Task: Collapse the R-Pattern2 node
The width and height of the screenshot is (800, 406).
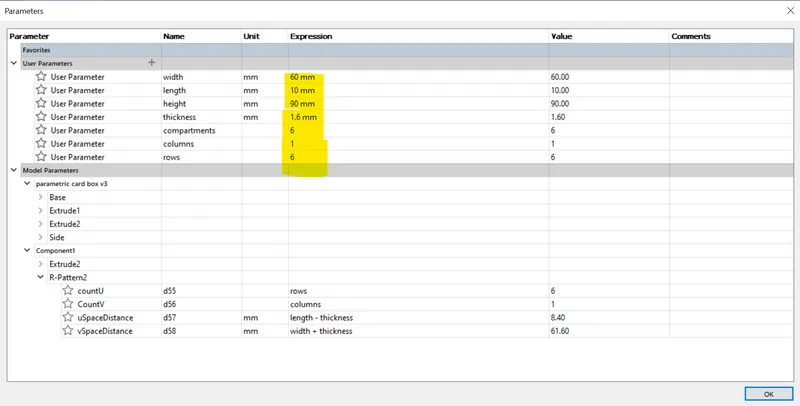Action: pos(40,277)
